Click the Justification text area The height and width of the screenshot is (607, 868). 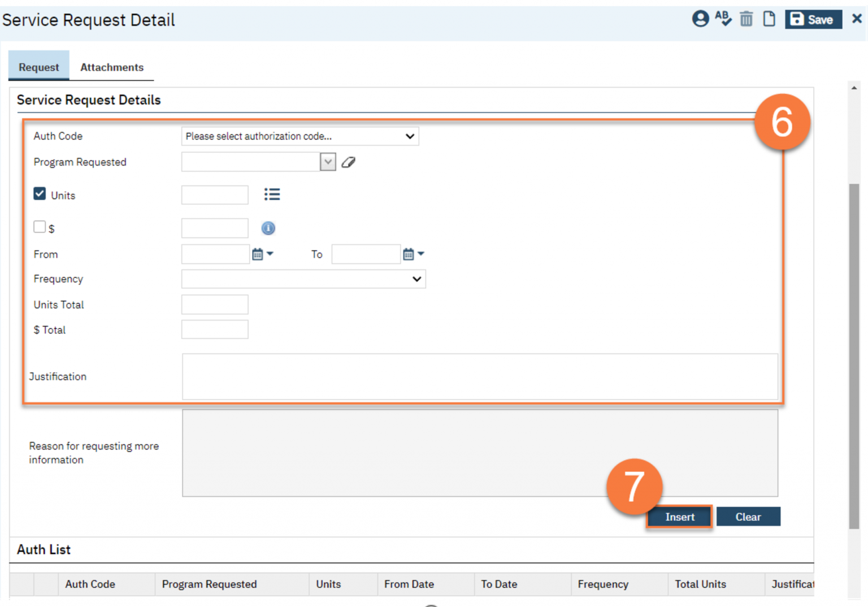(480, 376)
